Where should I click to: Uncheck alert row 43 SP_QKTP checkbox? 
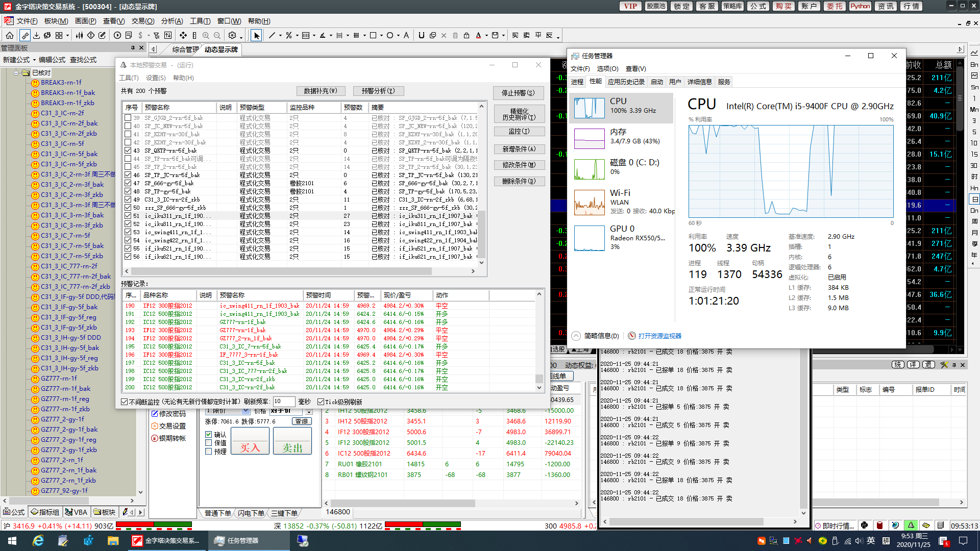128,151
